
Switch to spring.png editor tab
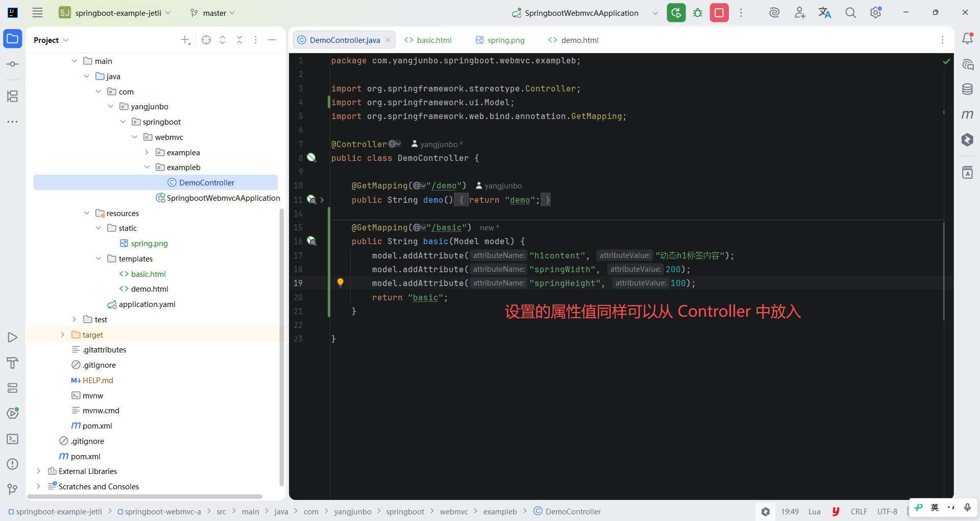[x=500, y=40]
